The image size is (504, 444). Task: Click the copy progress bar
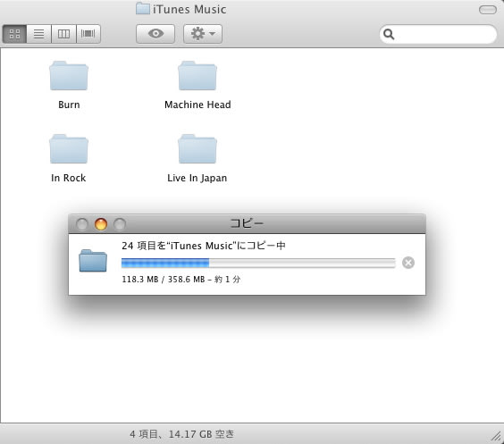pos(258,263)
